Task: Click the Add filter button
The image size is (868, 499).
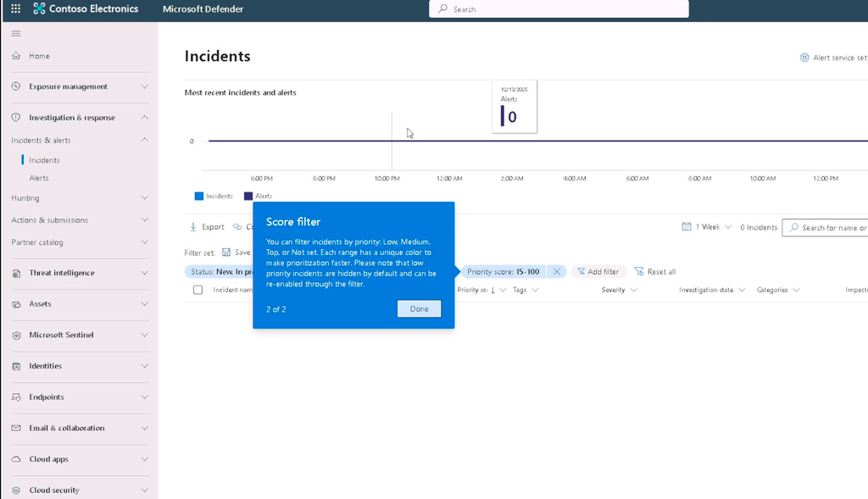Action: [598, 272]
